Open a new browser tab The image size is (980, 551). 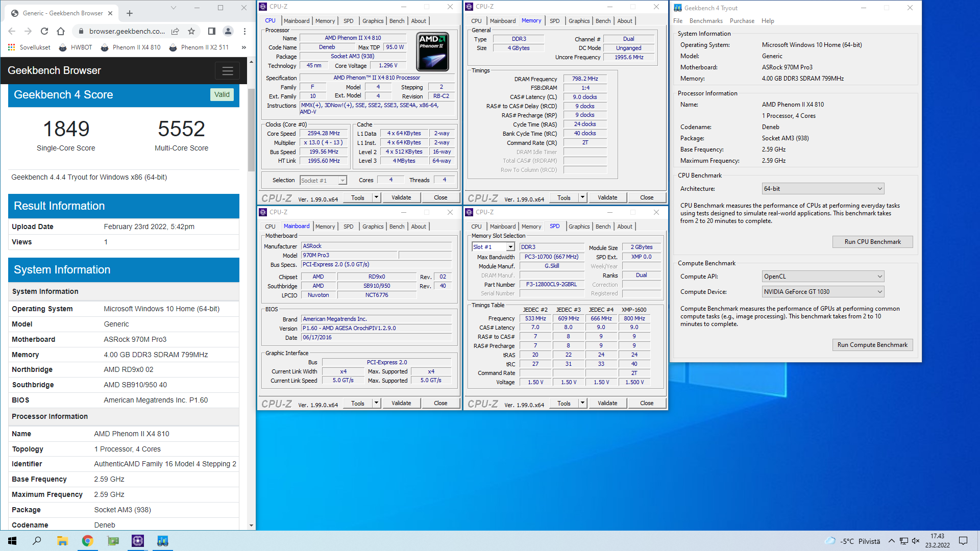pos(130,13)
